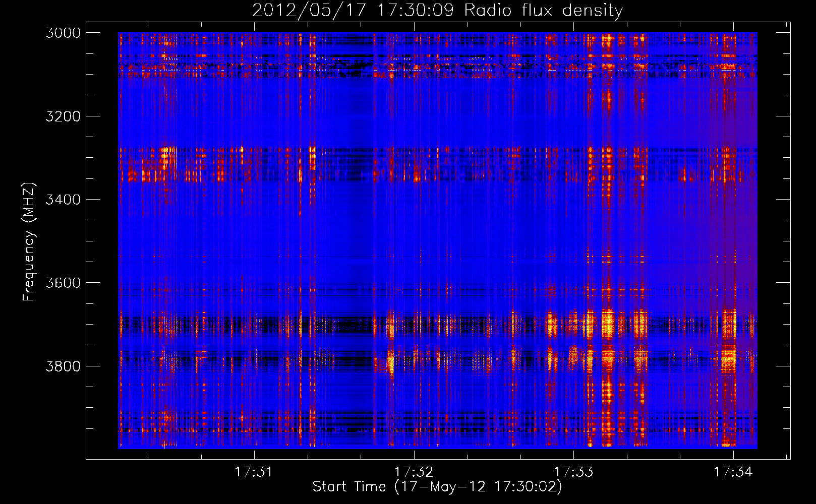Click the 17:33 time tick label
The image size is (816, 504).
(x=573, y=472)
